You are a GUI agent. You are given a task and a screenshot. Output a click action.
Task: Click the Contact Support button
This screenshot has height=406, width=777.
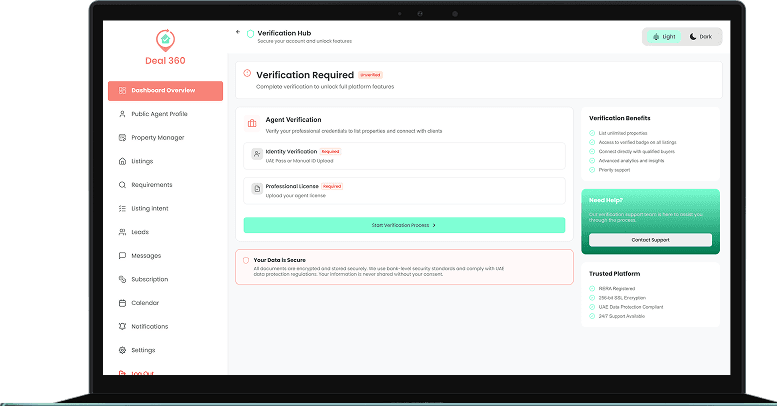650,240
